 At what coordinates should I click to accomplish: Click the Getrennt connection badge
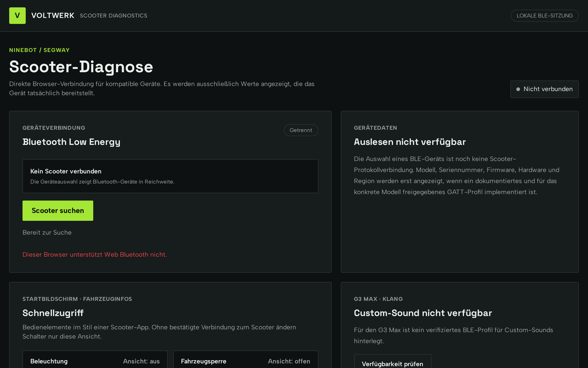pyautogui.click(x=301, y=130)
